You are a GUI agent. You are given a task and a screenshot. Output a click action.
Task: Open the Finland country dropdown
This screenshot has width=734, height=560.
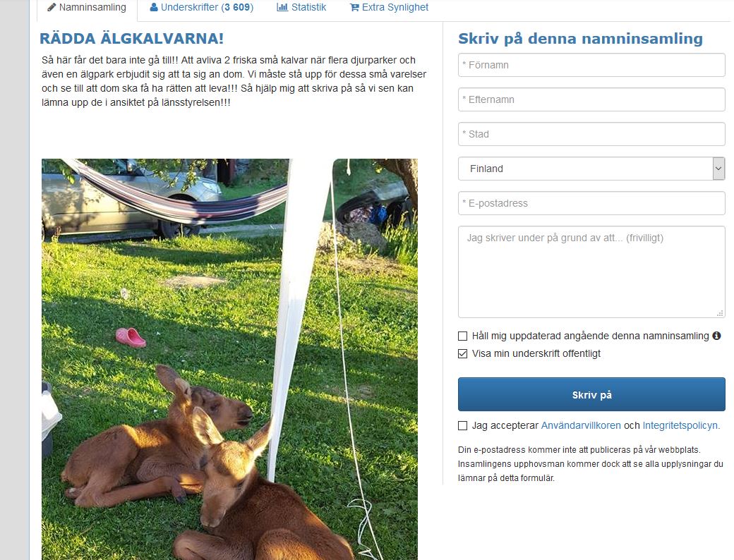(x=591, y=169)
